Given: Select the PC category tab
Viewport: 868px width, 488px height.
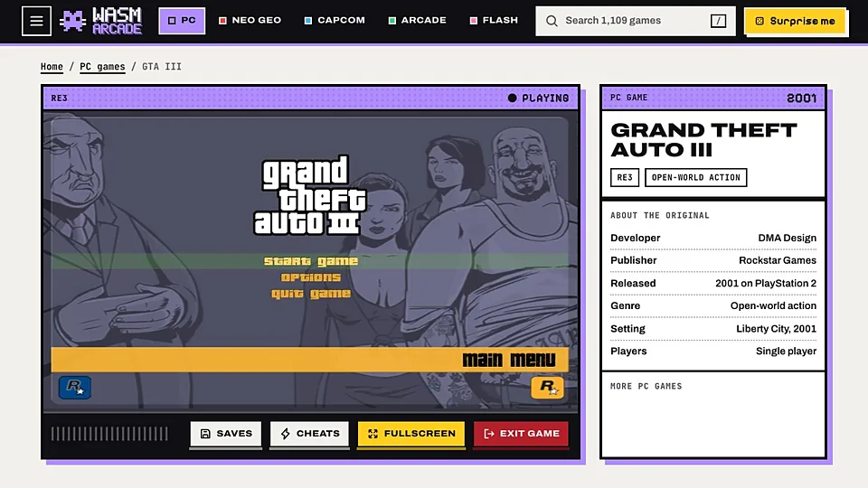Looking at the screenshot, I should coord(182,21).
